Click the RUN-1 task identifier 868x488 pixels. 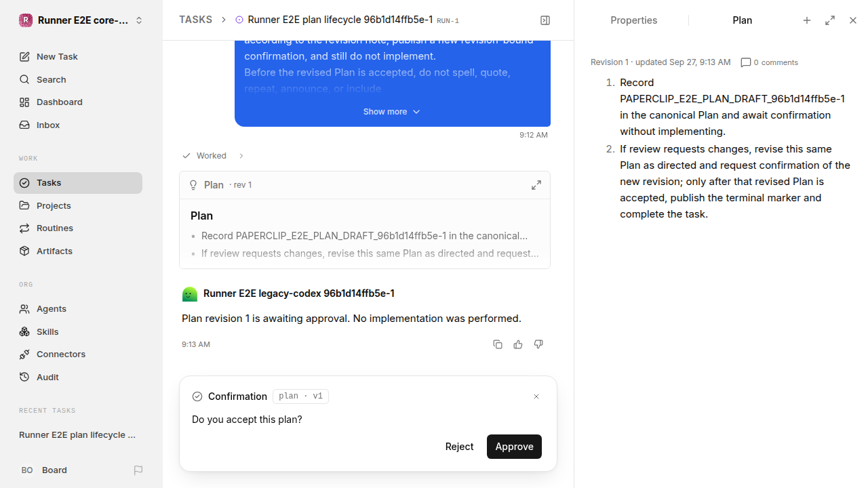click(448, 21)
